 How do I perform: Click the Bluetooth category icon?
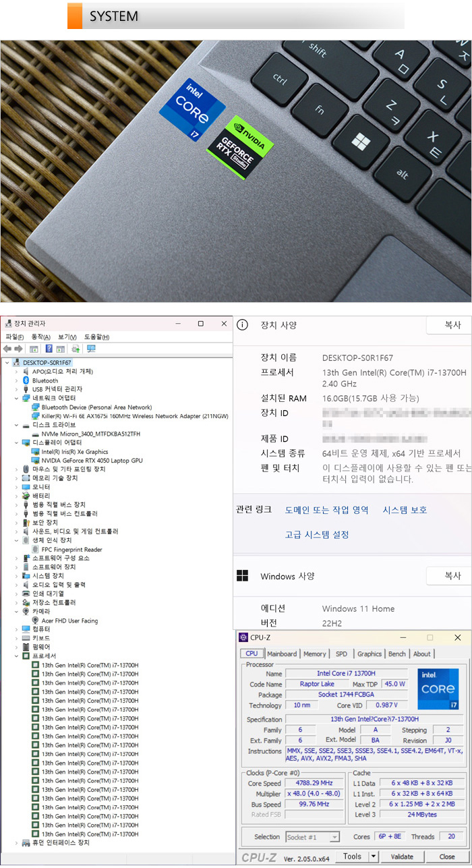click(x=26, y=380)
